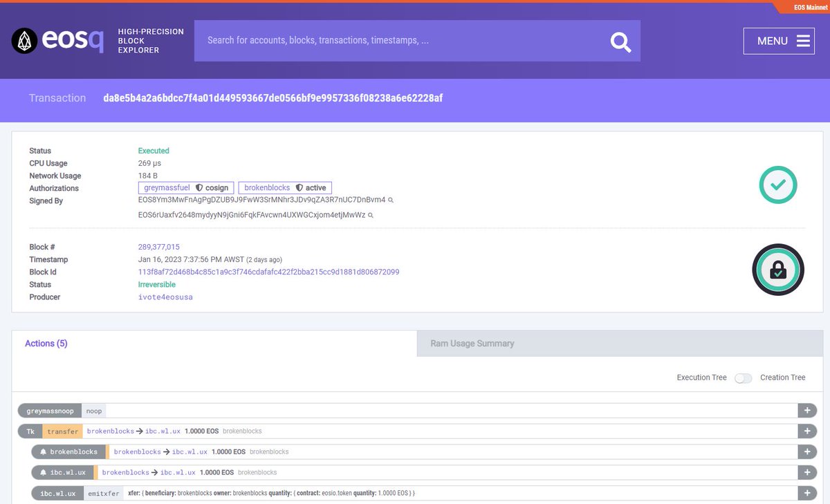This screenshot has height=504, width=830.
Task: Click the orange transfer action label
Action: tap(62, 431)
